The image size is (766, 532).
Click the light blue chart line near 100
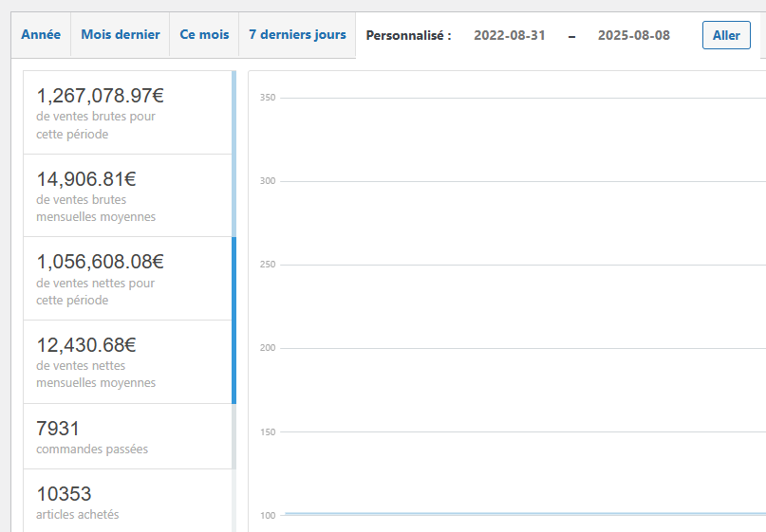tap(522, 514)
